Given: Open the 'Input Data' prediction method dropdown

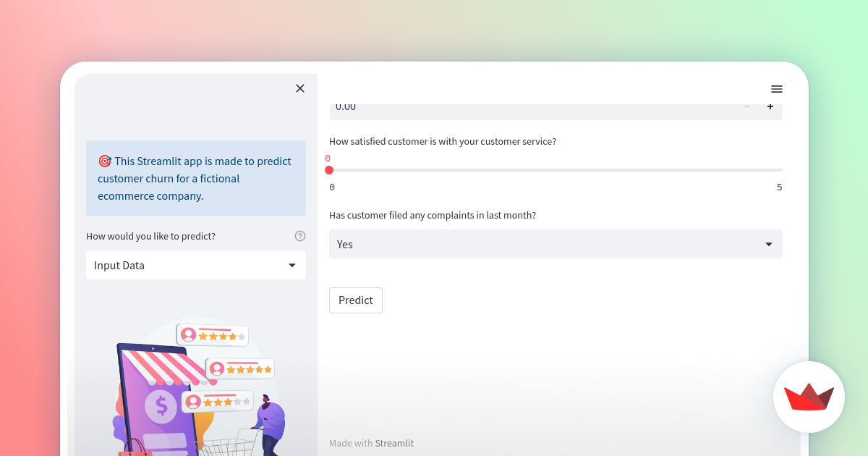Looking at the screenshot, I should click(195, 265).
